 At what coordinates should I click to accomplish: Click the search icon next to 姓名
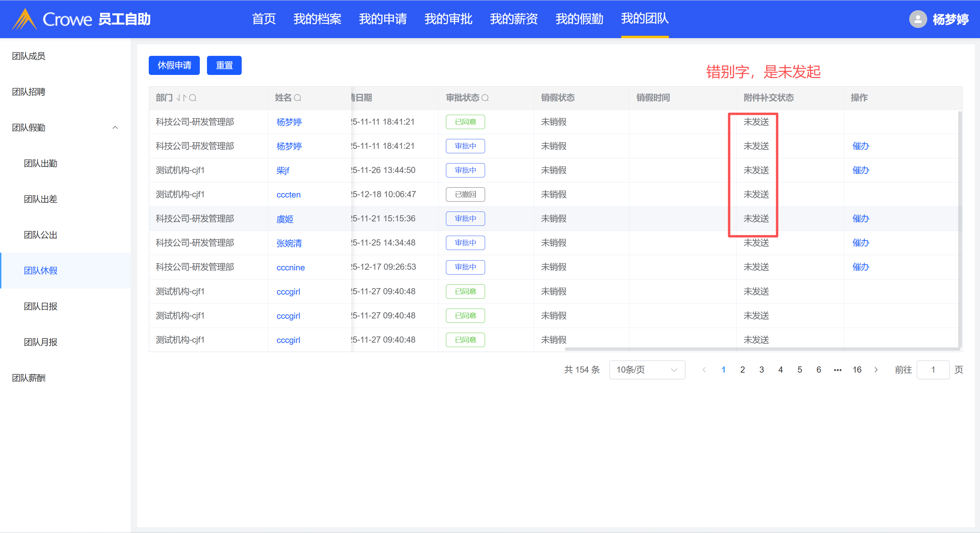coord(298,98)
